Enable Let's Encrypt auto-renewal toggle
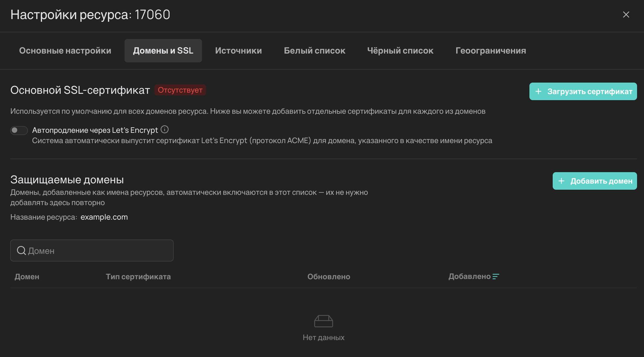 click(x=19, y=130)
